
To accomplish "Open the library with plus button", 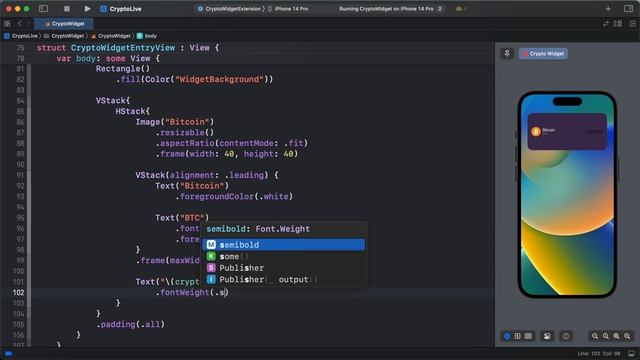I will (x=608, y=9).
